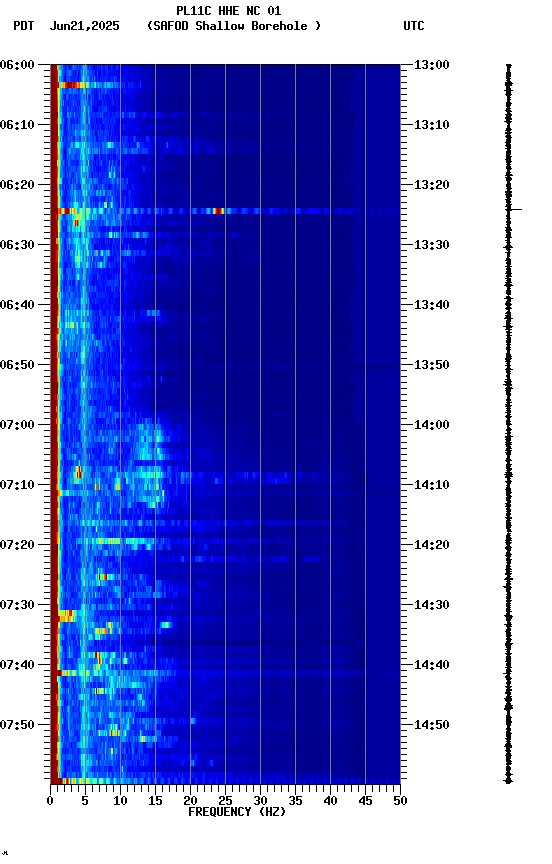Click the '06:00' PDT time label

17,65
